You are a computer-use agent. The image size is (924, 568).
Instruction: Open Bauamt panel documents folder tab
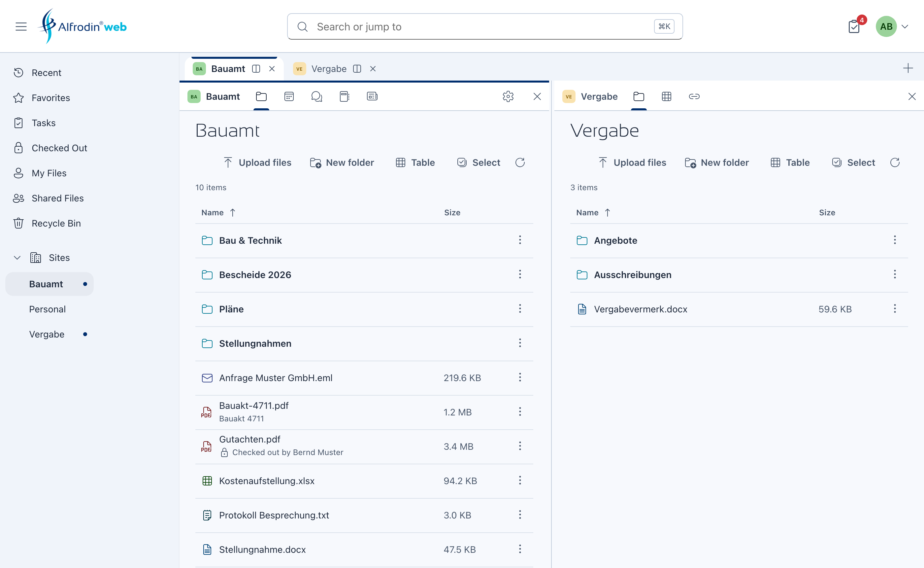pyautogui.click(x=261, y=96)
